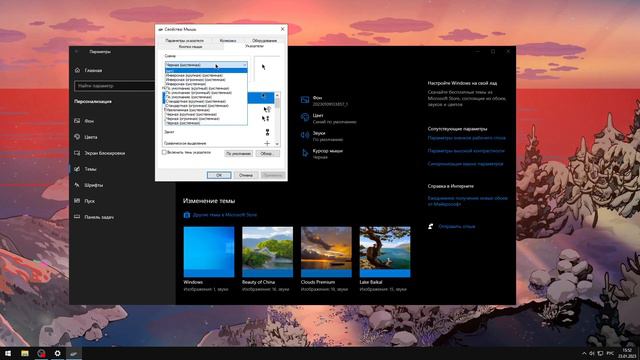The width and height of the screenshot is (640, 360).
Task: Switch to Параметры указателя tab
Action: point(184,40)
